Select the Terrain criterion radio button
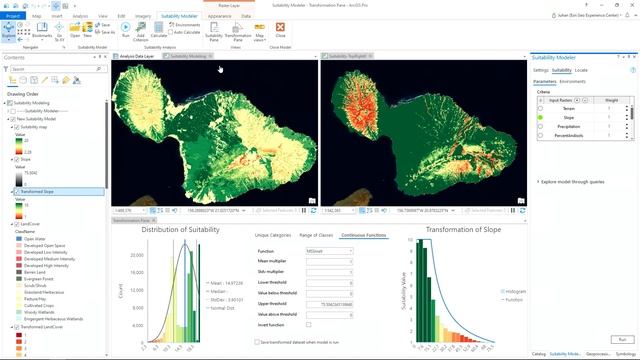This screenshot has height=360, width=640. pyautogui.click(x=540, y=109)
